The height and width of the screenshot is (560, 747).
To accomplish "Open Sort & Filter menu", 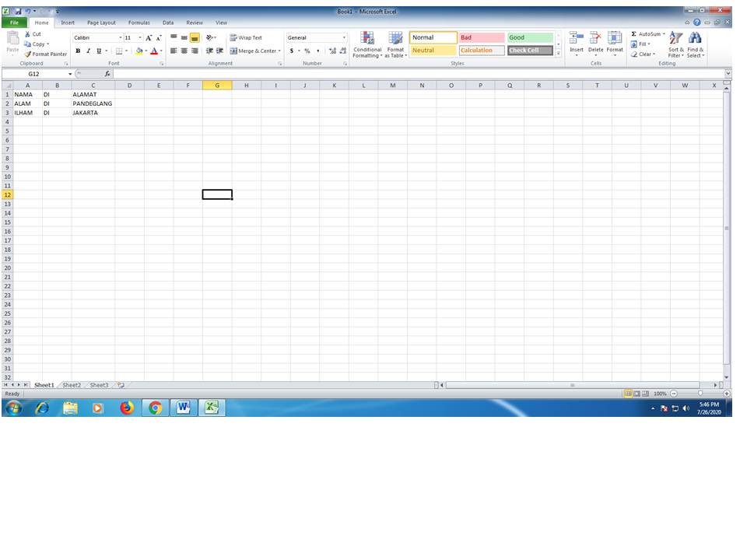I will click(675, 45).
